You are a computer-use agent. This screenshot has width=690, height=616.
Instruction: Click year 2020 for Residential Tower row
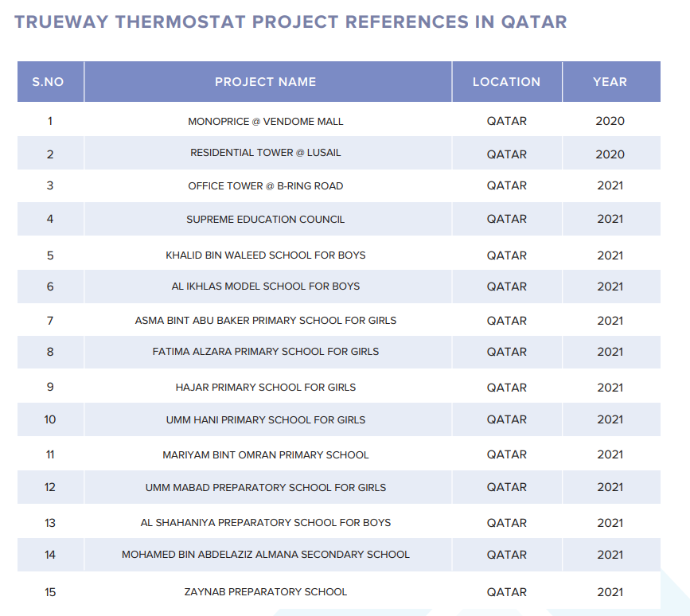[610, 154]
